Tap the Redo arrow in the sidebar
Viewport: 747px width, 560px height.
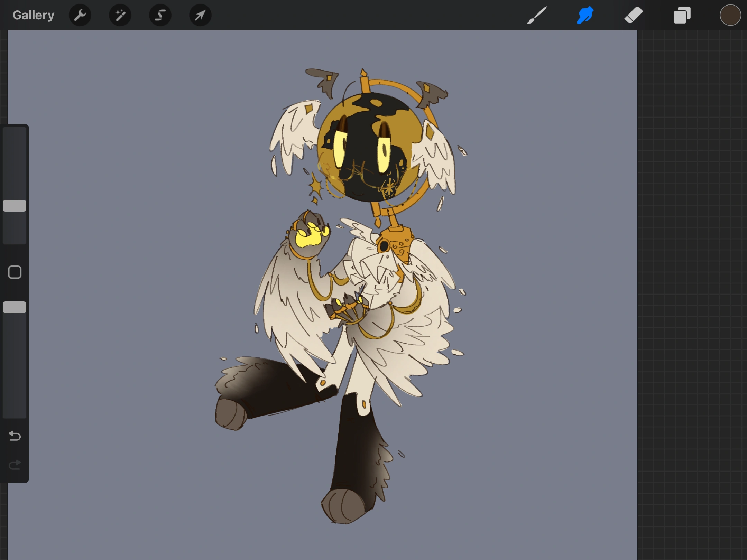(x=14, y=465)
